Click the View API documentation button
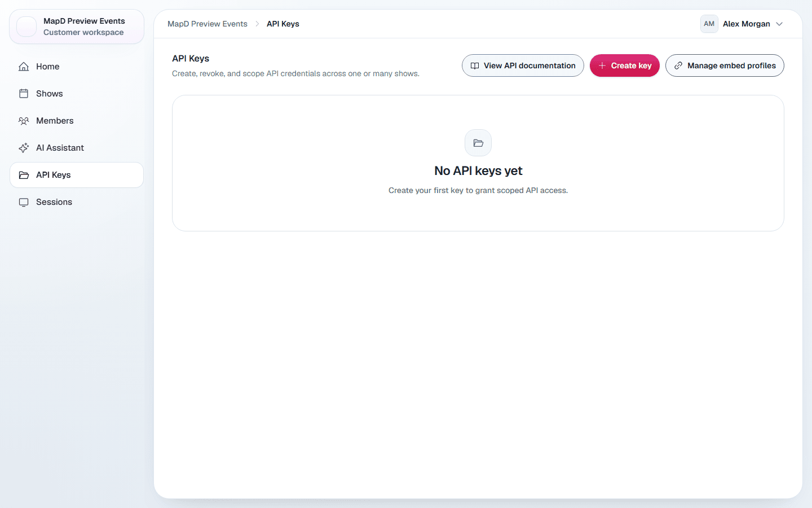The image size is (812, 508). pos(523,65)
